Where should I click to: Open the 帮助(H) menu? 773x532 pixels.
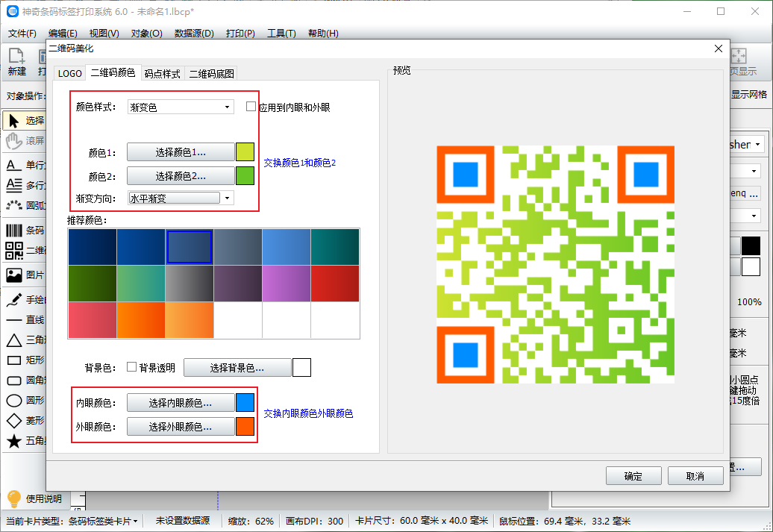pyautogui.click(x=323, y=33)
